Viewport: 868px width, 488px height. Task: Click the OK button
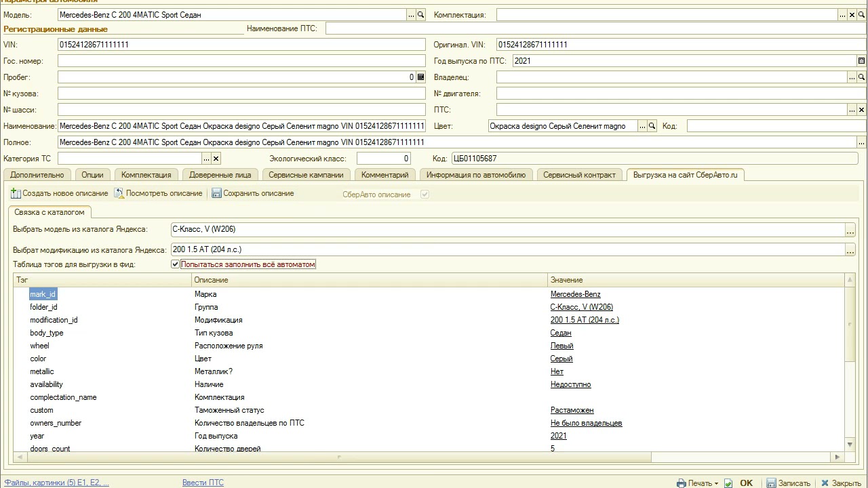pyautogui.click(x=746, y=483)
